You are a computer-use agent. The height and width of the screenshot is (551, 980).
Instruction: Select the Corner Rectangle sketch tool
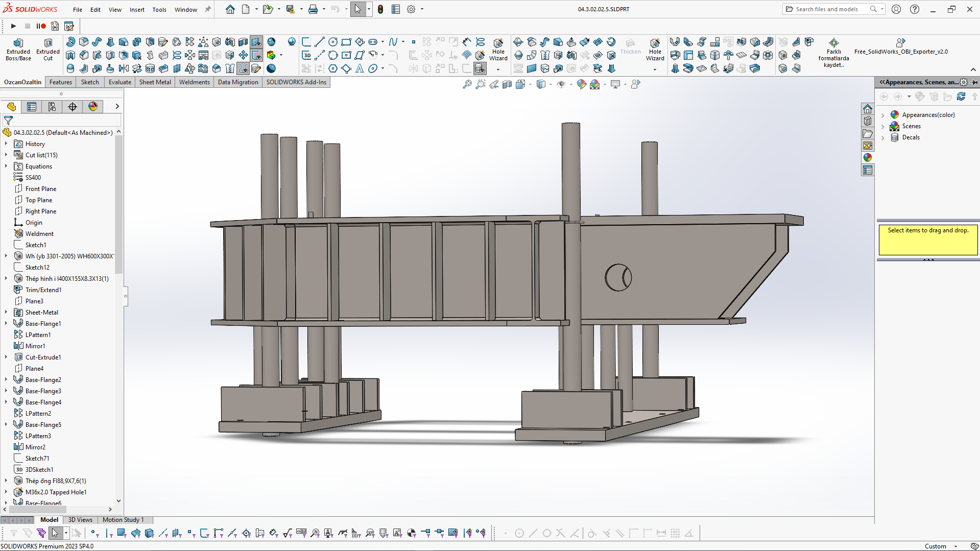point(346,42)
